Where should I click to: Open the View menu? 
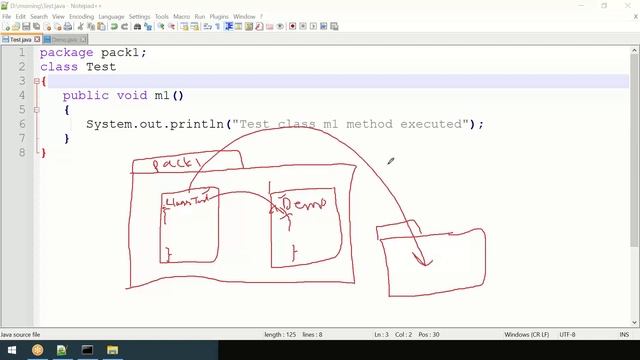(58, 17)
